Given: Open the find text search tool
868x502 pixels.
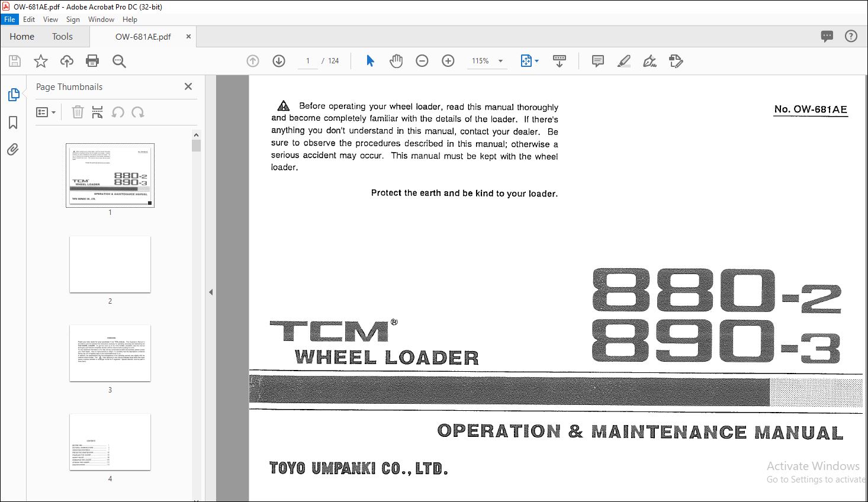Looking at the screenshot, I should [x=119, y=61].
